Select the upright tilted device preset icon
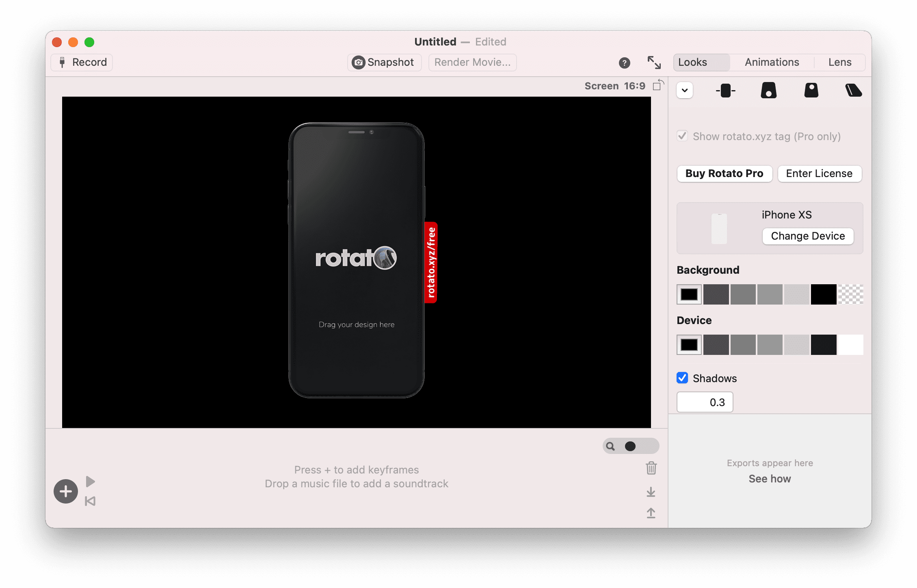This screenshot has height=588, width=917. click(x=811, y=90)
